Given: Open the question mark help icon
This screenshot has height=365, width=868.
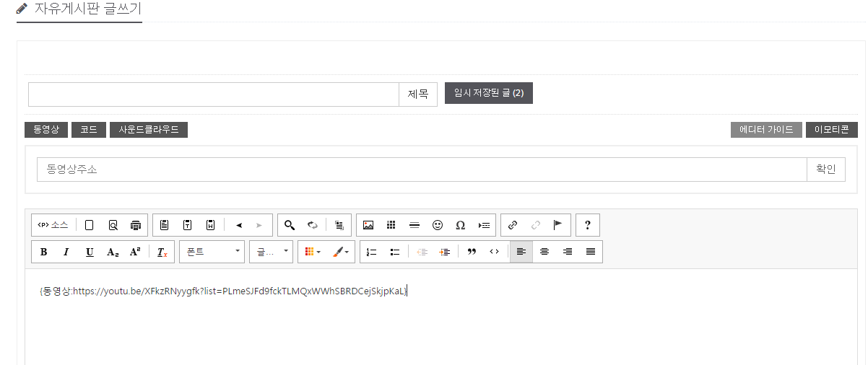Looking at the screenshot, I should pos(588,225).
